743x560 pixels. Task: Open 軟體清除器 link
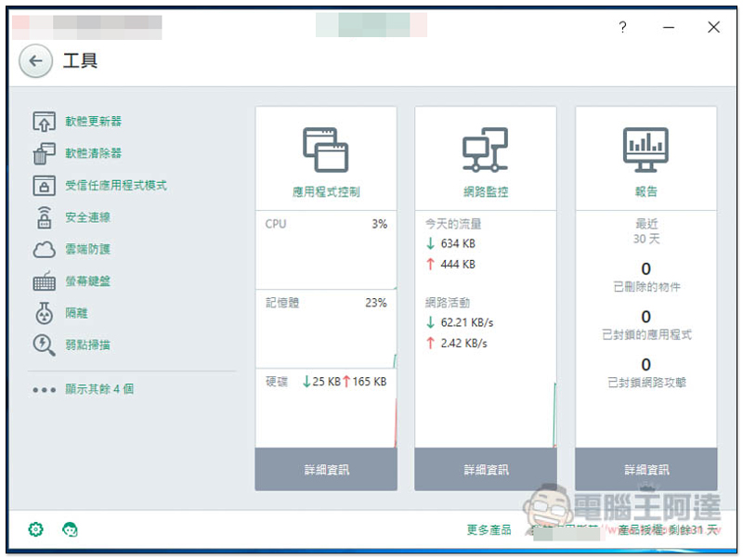coord(94,153)
